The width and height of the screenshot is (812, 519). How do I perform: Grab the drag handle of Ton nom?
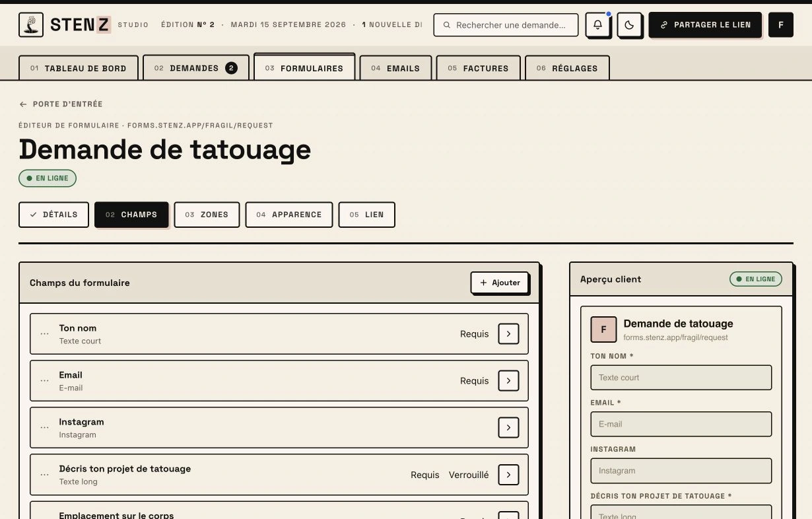pos(44,334)
